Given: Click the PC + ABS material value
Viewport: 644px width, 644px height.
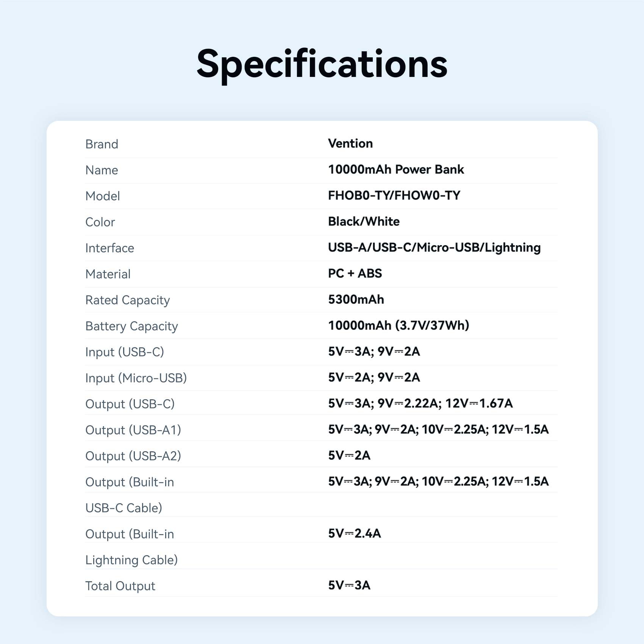Looking at the screenshot, I should tap(355, 274).
